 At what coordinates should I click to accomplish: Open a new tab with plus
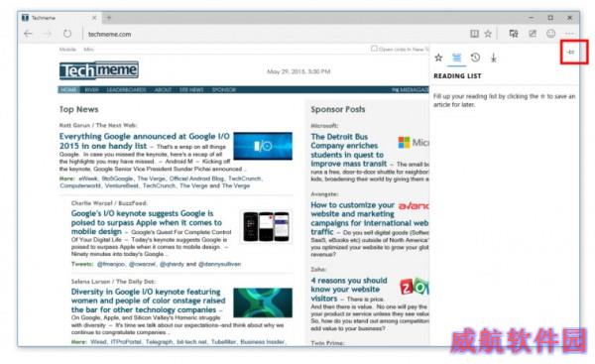108,18
